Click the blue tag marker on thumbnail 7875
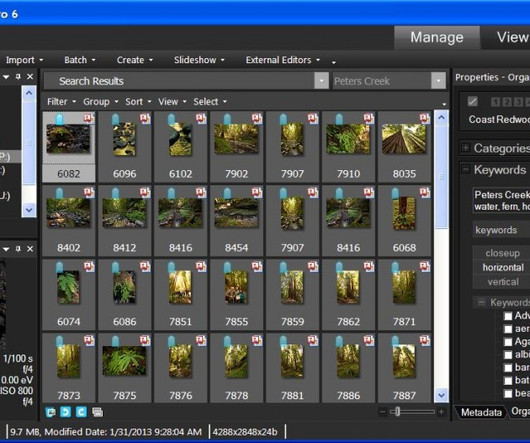The image size is (530, 443). 115,341
